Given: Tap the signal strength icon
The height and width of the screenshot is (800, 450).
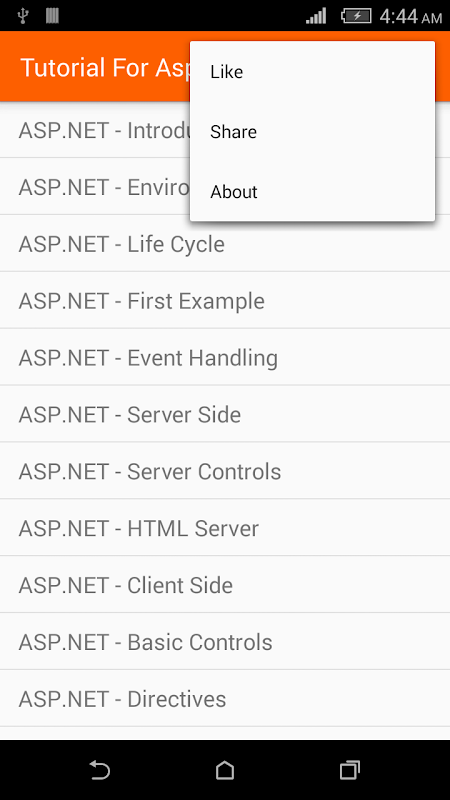Looking at the screenshot, I should (x=316, y=16).
